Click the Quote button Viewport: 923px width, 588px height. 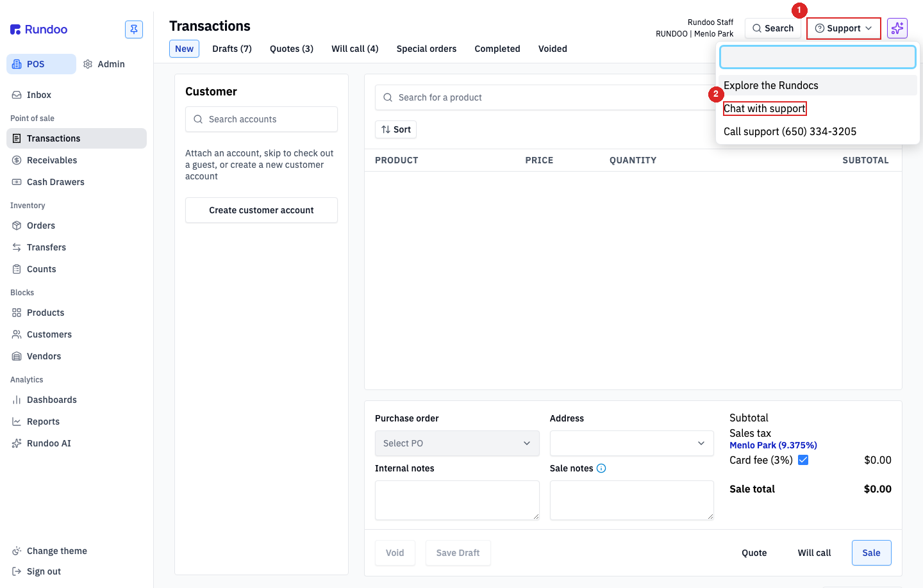click(754, 553)
